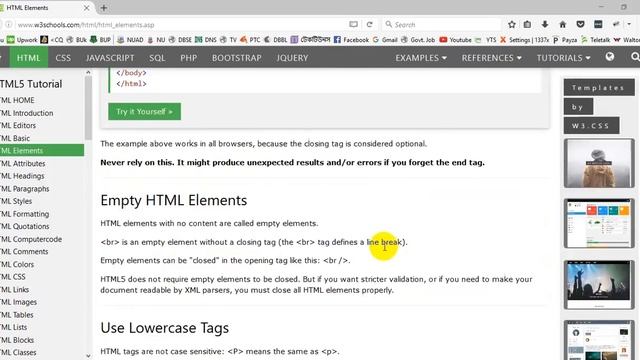Viewport: 640px width, 360px height.
Task: Open HTML Tables in sidebar
Action: click(17, 315)
